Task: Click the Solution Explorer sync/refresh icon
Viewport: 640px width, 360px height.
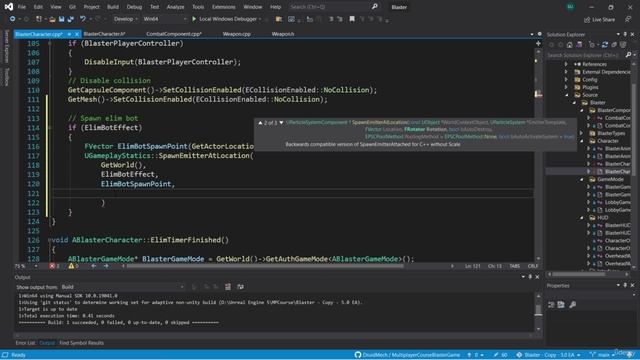Action: [605, 44]
